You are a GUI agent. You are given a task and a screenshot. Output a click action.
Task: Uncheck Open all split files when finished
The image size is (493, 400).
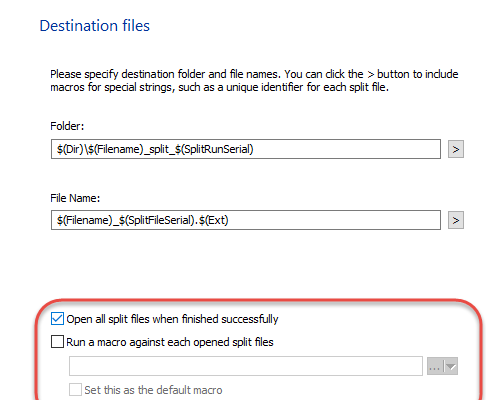click(x=57, y=319)
